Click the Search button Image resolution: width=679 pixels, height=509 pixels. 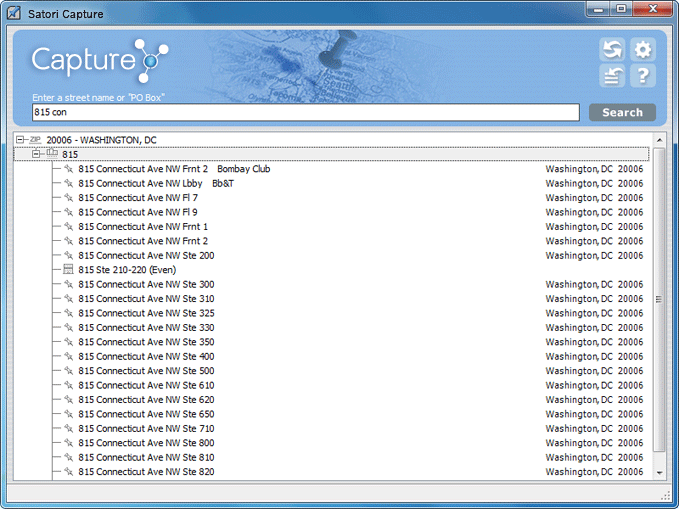[622, 113]
